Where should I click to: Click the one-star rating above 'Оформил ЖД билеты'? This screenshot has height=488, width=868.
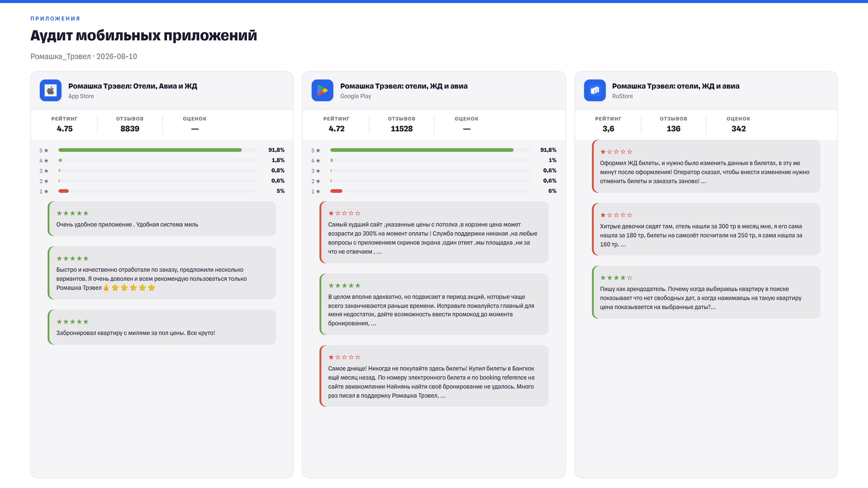point(616,152)
